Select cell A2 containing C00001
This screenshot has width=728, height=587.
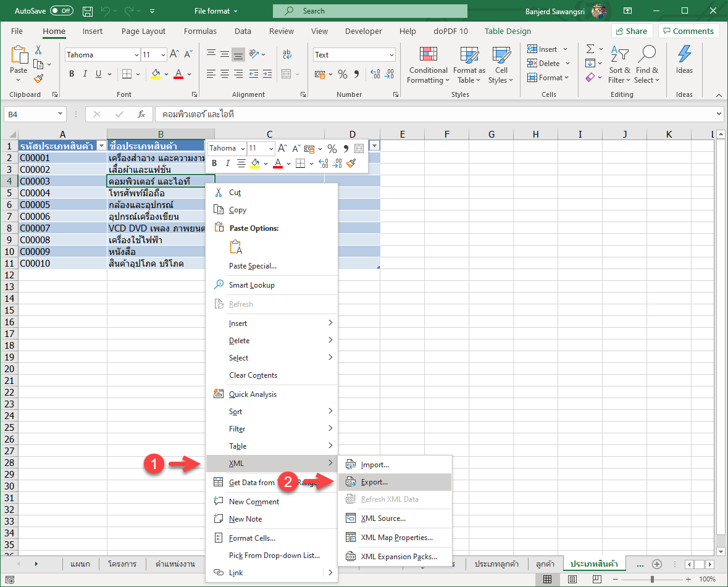click(x=62, y=158)
